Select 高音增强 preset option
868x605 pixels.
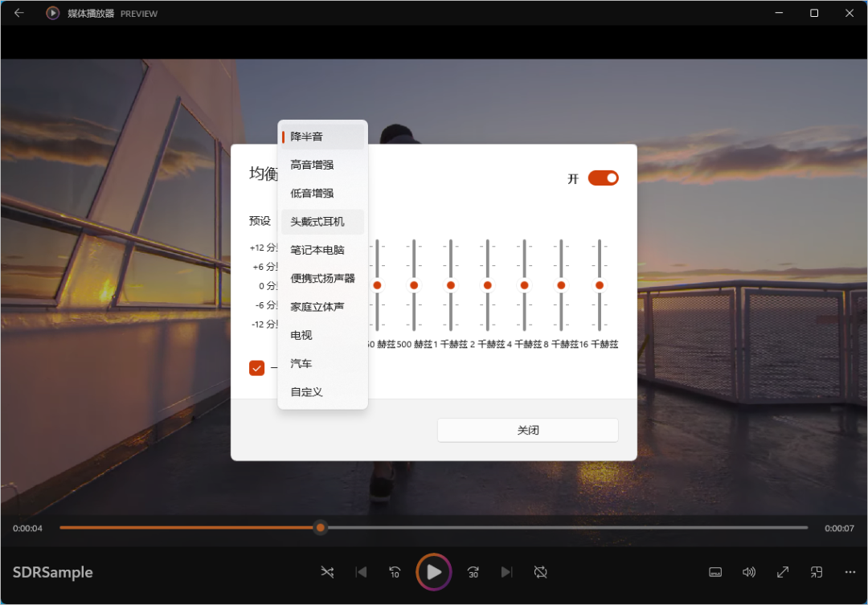point(323,165)
